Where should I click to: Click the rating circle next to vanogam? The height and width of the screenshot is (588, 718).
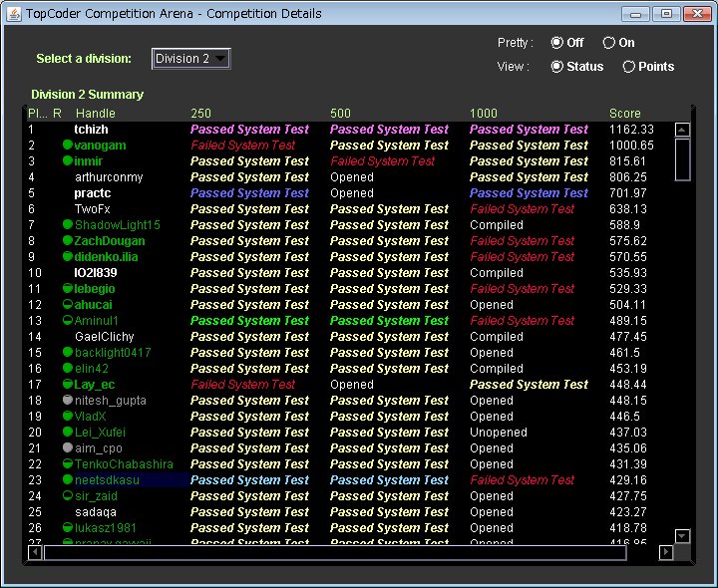pyautogui.click(x=68, y=146)
